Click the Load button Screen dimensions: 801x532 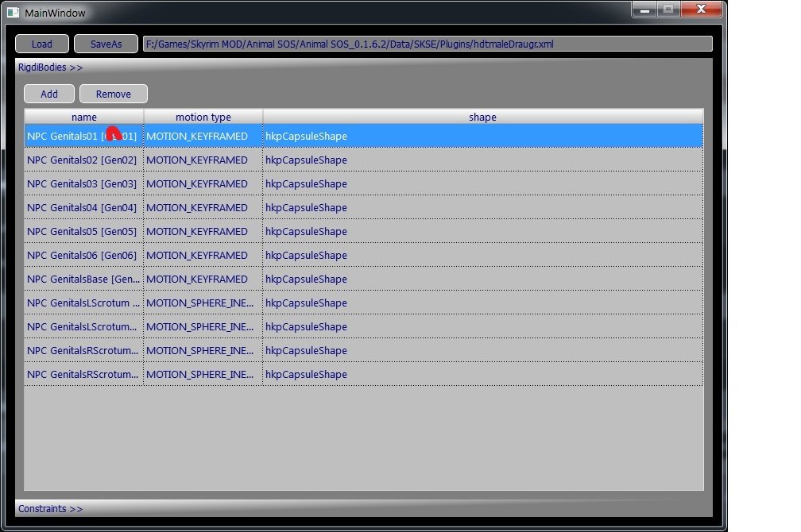(x=42, y=44)
